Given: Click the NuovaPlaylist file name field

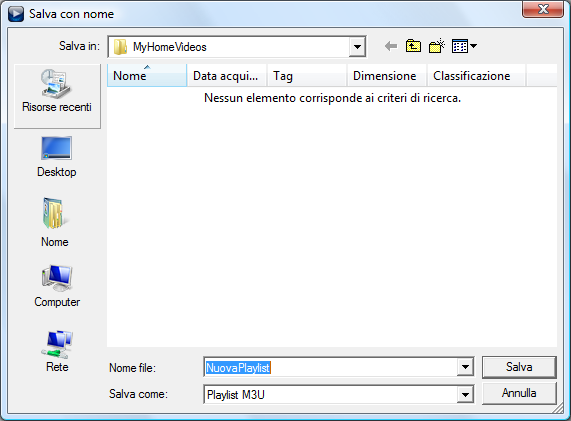Looking at the screenshot, I should point(331,367).
